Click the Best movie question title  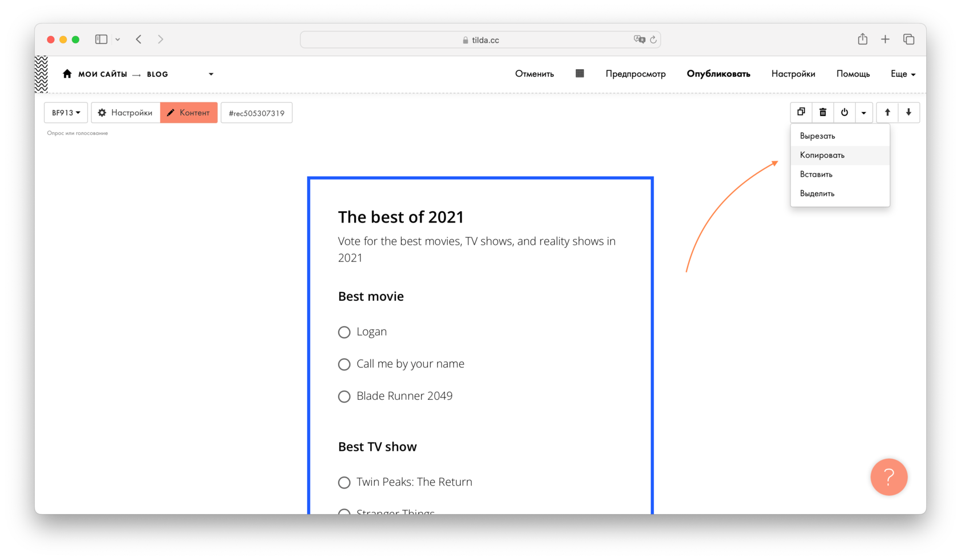pyautogui.click(x=371, y=296)
